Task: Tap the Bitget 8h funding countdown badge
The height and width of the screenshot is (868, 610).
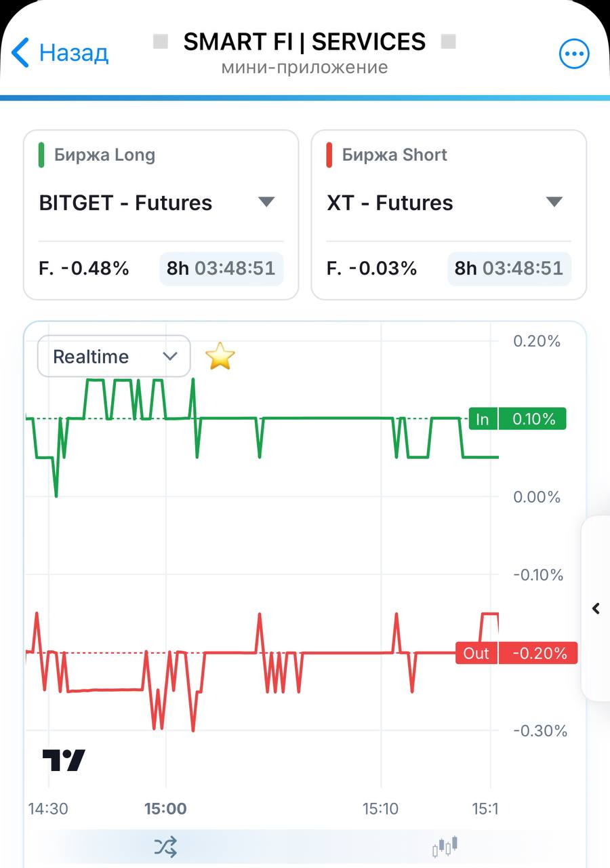Action: (x=221, y=269)
